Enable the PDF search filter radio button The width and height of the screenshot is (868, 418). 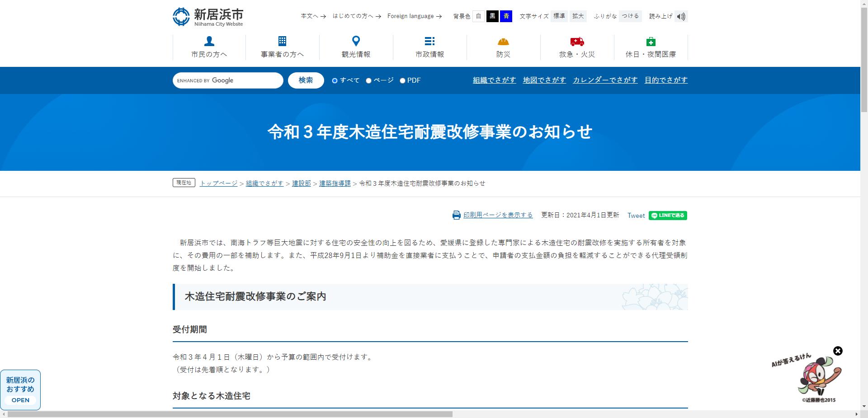pos(402,80)
